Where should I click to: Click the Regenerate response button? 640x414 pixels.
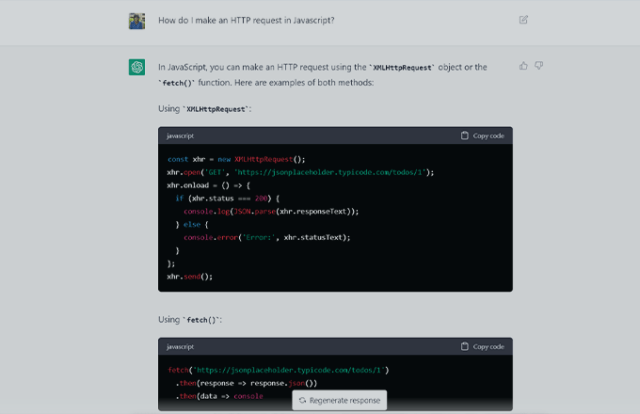point(340,400)
